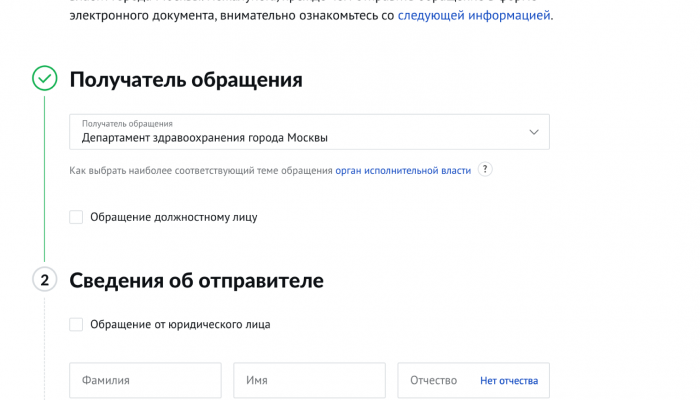Click the "Отчество" placeholder text
The width and height of the screenshot is (700, 400).
434,381
